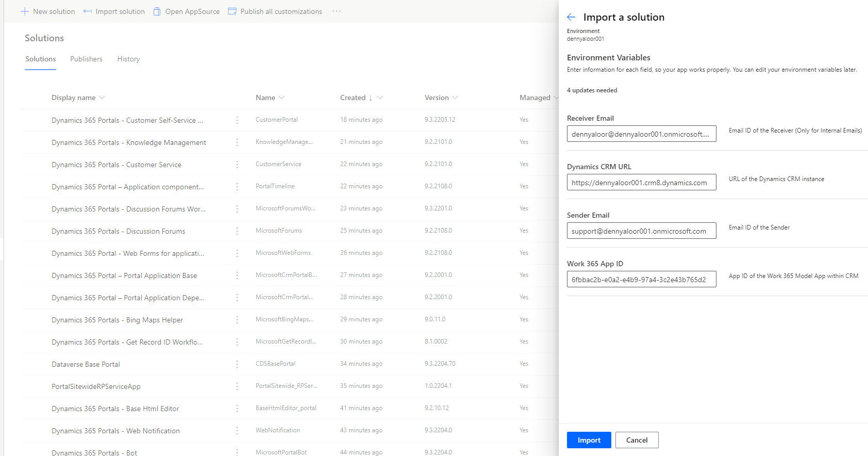This screenshot has height=456, width=868.
Task: Expand the Name column dropdown
Action: point(281,97)
